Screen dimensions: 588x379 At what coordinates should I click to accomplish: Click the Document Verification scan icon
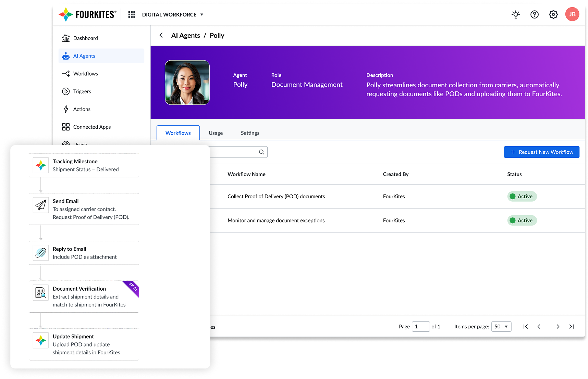[41, 293]
